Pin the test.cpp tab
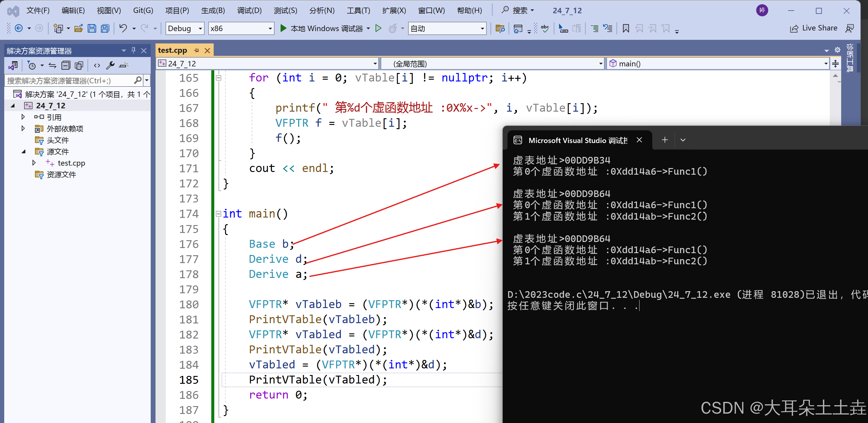The image size is (868, 423). pos(197,51)
